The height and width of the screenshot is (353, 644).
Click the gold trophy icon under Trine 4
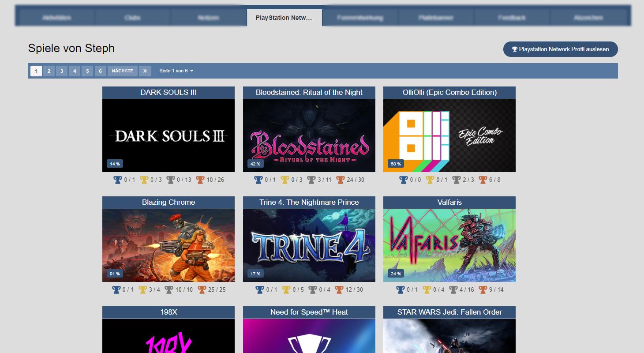point(286,289)
